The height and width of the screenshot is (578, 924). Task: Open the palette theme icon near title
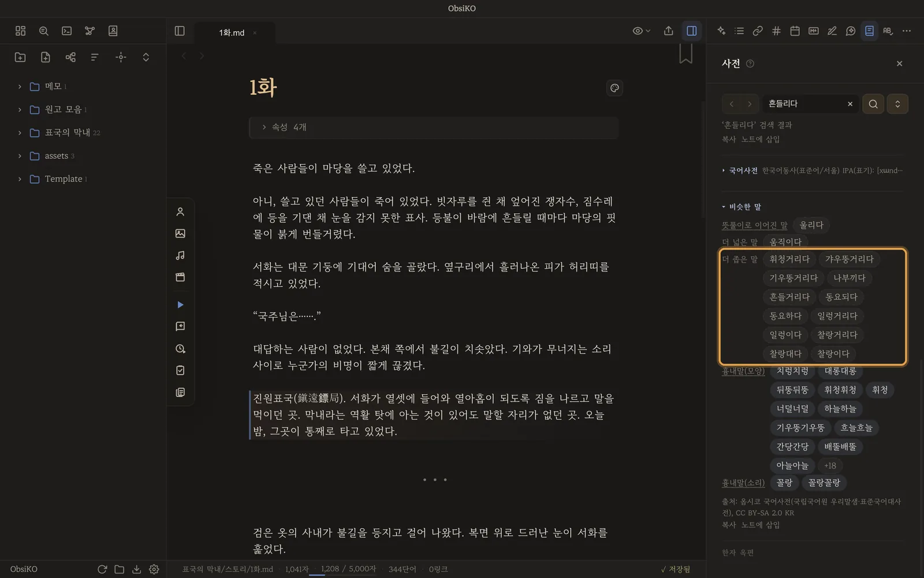coord(614,88)
